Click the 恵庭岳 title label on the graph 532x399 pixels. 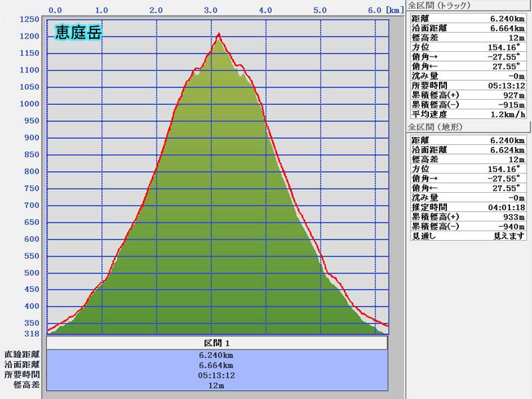pos(78,32)
